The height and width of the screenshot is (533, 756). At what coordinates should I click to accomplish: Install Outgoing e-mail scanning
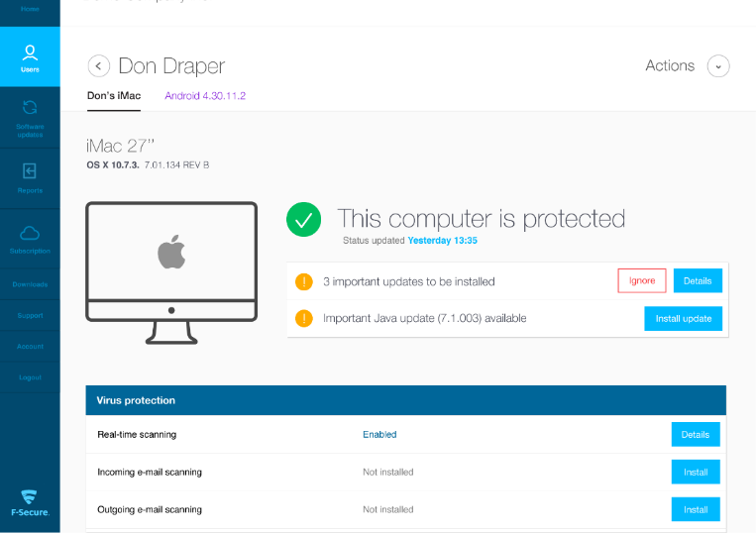pyautogui.click(x=696, y=509)
